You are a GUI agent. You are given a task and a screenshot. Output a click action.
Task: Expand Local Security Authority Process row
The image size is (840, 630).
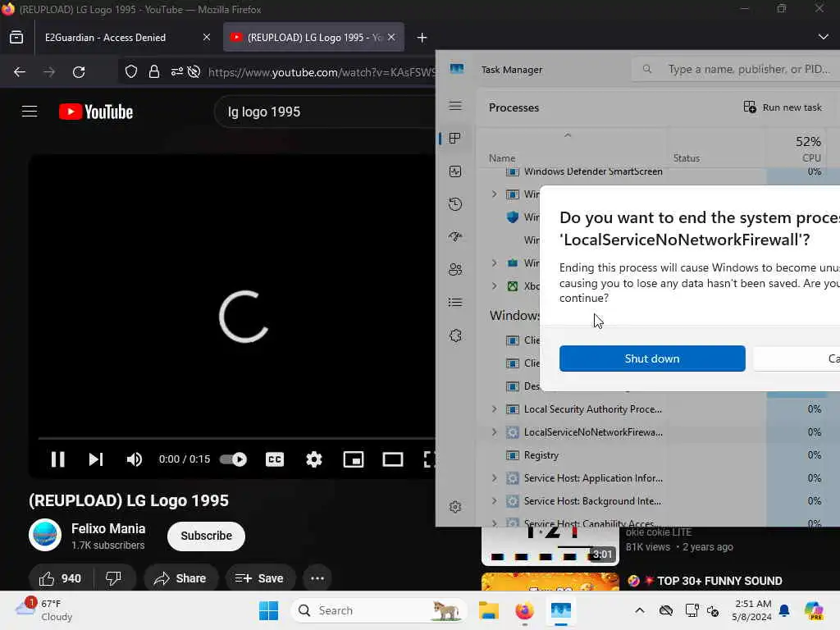(495, 409)
